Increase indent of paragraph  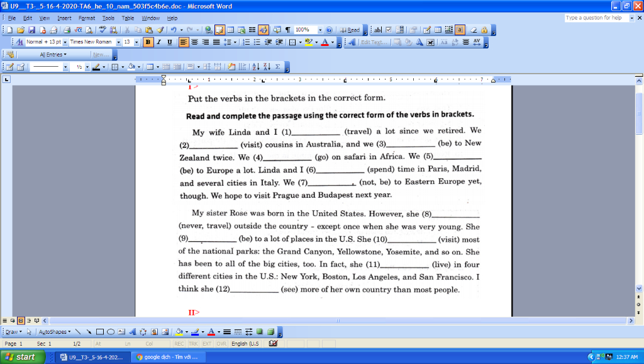(279, 42)
